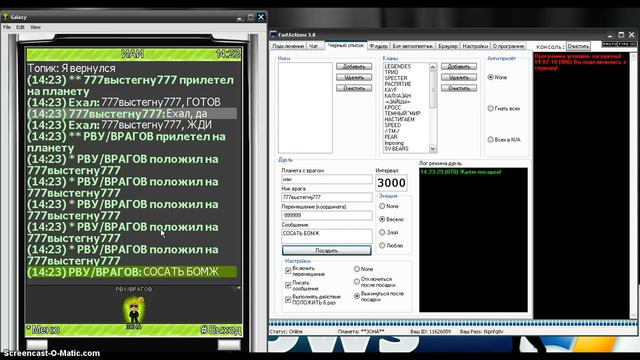Screen dimensions: 640x360
Task: Click the 'Топик: Я вернулся' line
Action: 71,68
